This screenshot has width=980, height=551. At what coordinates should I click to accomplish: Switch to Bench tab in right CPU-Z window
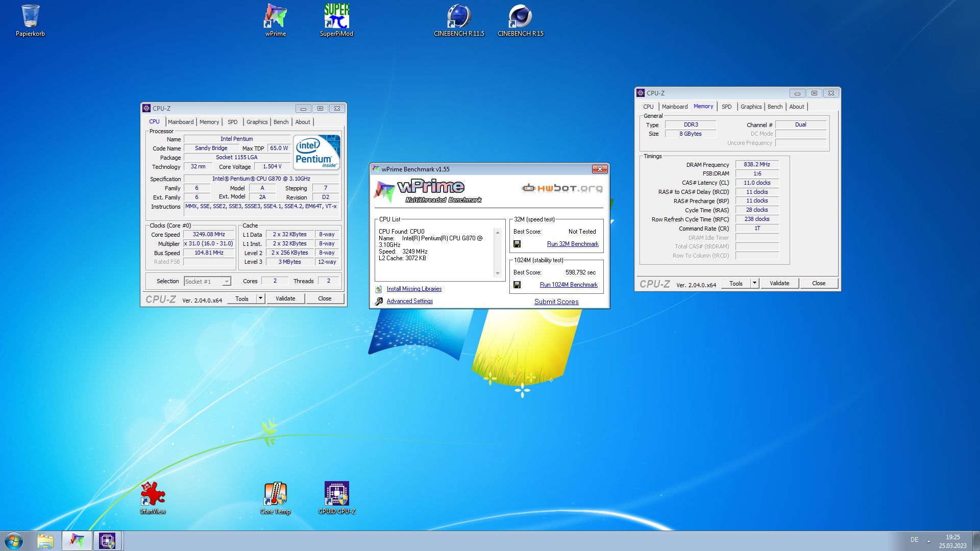click(775, 107)
